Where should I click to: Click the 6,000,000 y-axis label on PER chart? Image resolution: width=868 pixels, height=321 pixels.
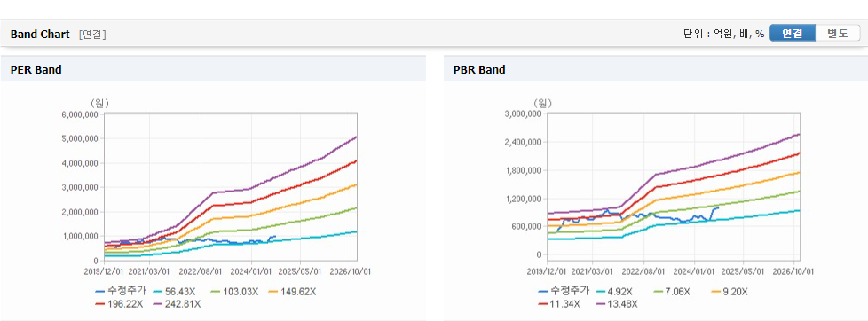point(80,114)
